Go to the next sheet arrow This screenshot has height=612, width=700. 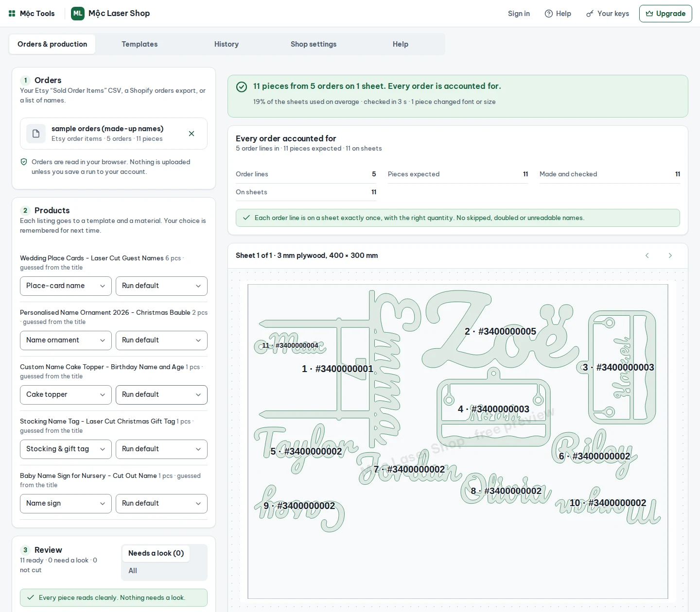point(670,255)
